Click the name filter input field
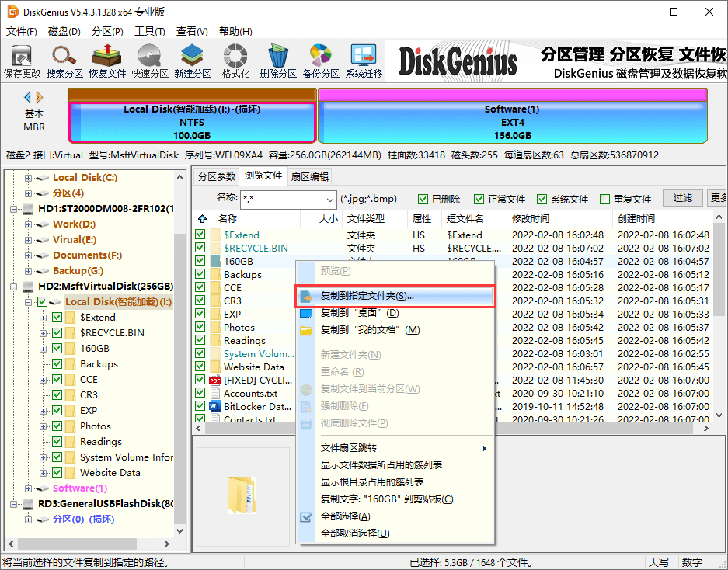Screen dimensions: 728x570 click(283, 200)
